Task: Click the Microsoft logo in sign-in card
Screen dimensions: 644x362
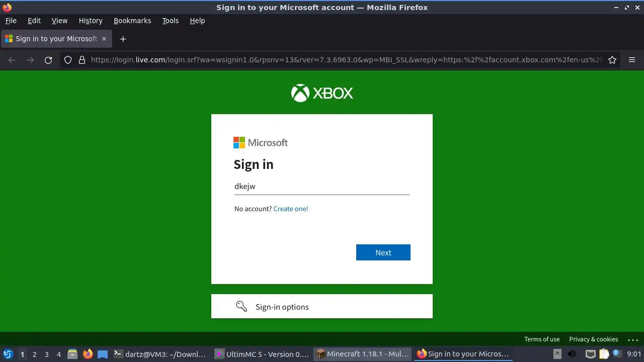Action: pos(261,143)
